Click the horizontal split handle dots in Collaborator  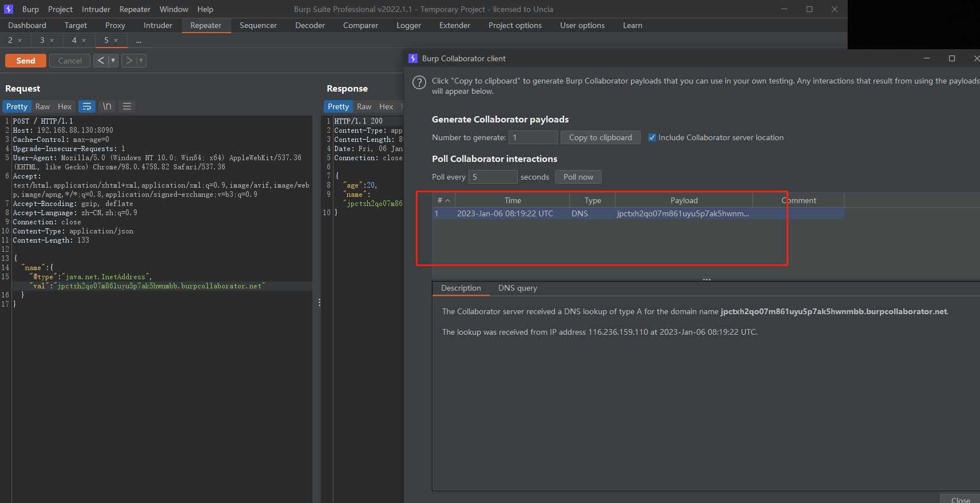point(707,279)
